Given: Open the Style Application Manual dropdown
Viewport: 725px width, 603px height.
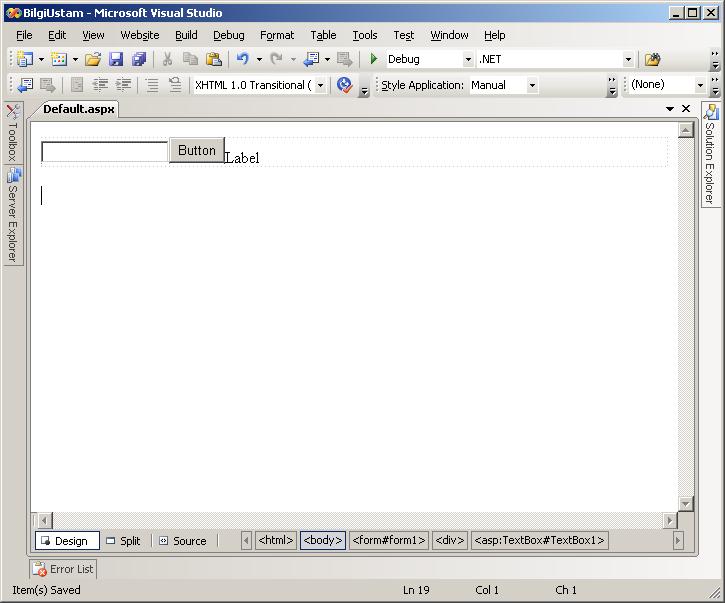Looking at the screenshot, I should coord(532,86).
